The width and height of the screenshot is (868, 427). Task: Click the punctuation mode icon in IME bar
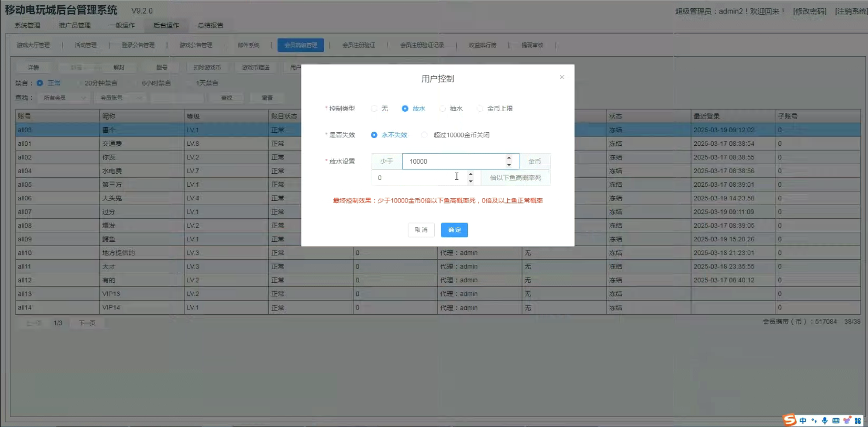(814, 421)
